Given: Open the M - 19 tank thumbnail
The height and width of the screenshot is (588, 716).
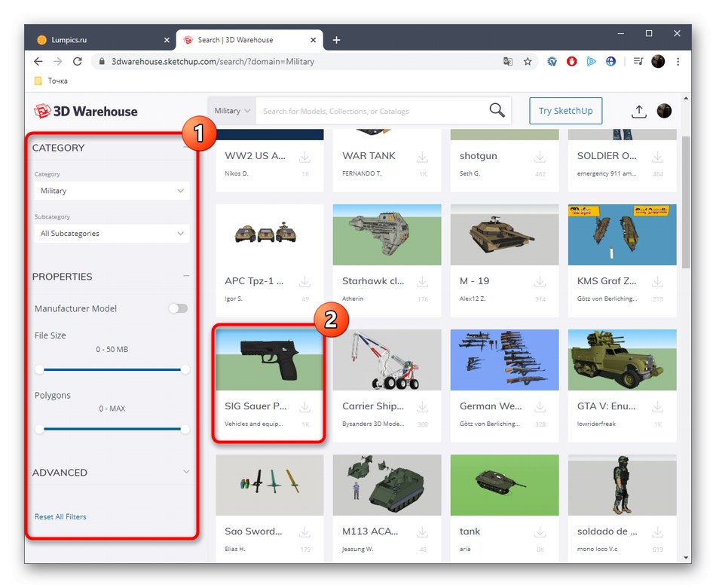Looking at the screenshot, I should 504,235.
